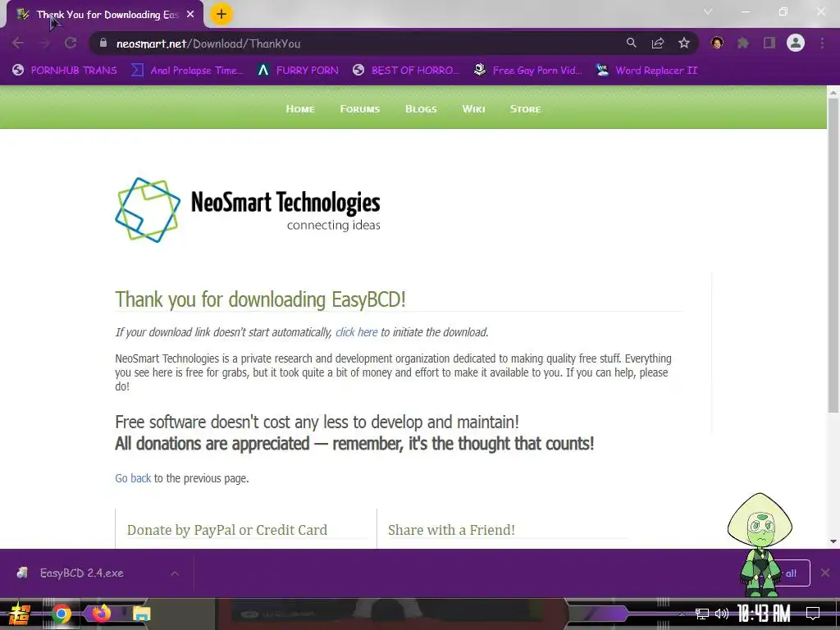Click the scrollbar up arrow
This screenshot has height=630, width=840.
[x=833, y=92]
